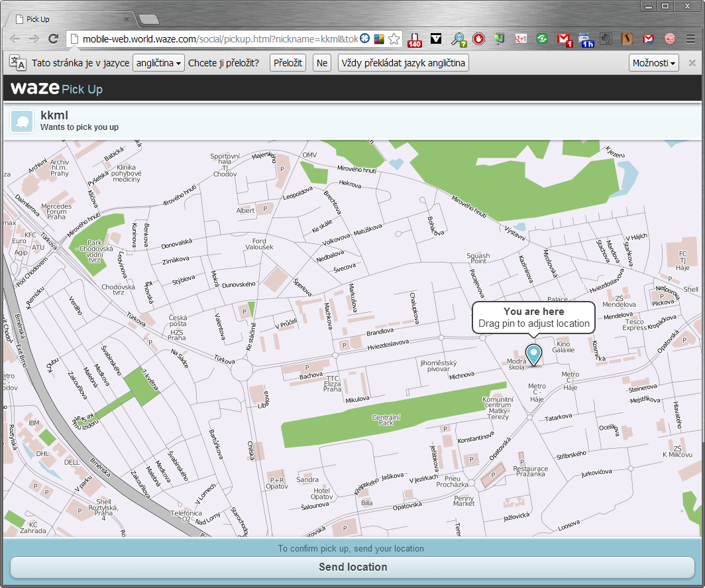Open the angličtina language dropdown
Viewport: 705px width, 588px height.
(x=158, y=63)
